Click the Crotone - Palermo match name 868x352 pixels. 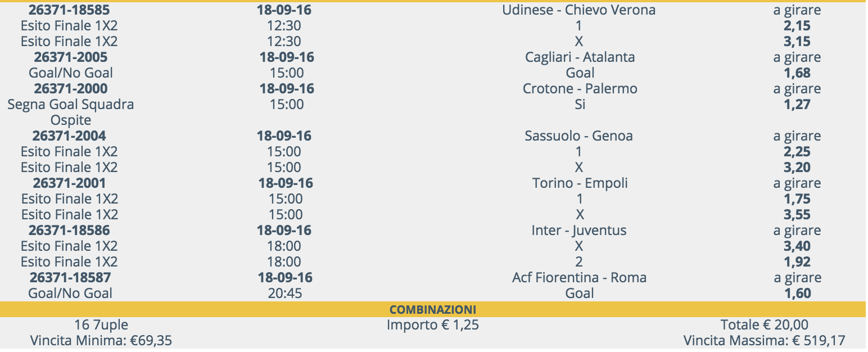(580, 89)
